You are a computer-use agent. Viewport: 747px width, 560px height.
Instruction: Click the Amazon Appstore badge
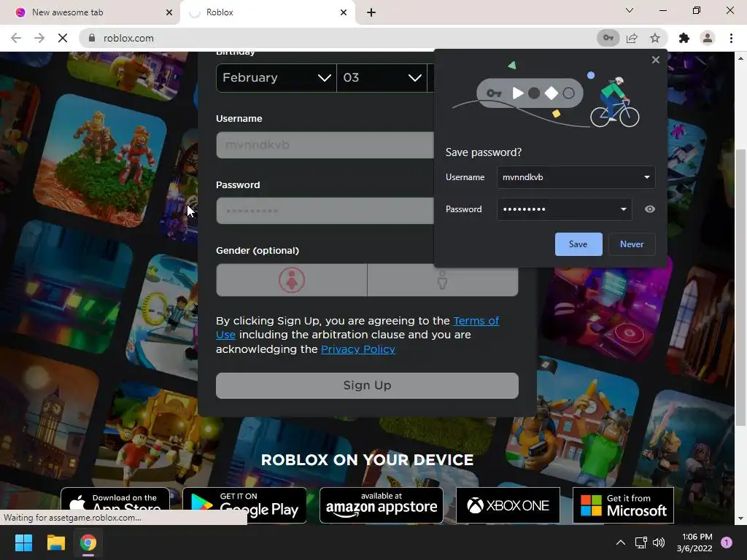[x=381, y=505]
